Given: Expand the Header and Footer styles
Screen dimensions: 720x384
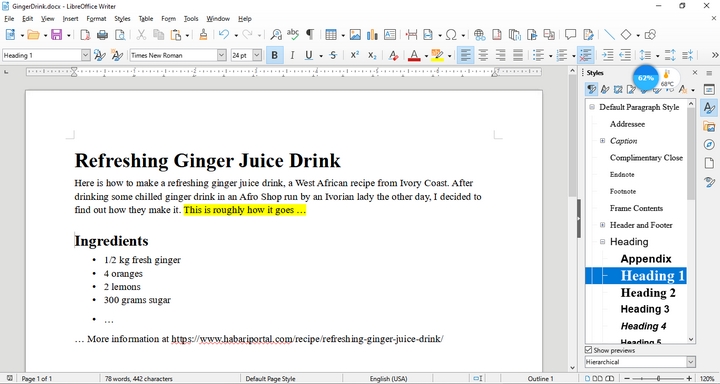Looking at the screenshot, I should (602, 225).
